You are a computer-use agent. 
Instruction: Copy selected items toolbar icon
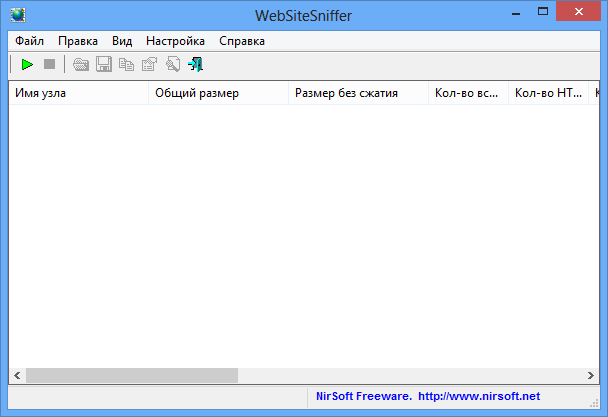point(126,64)
